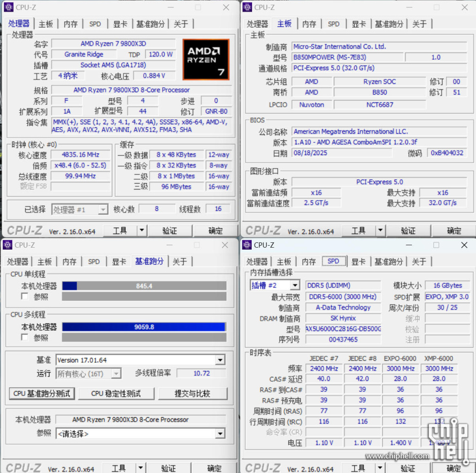The image size is (476, 473).
Task: Open the <请选择> reference processor dropdown
Action: [x=220, y=434]
